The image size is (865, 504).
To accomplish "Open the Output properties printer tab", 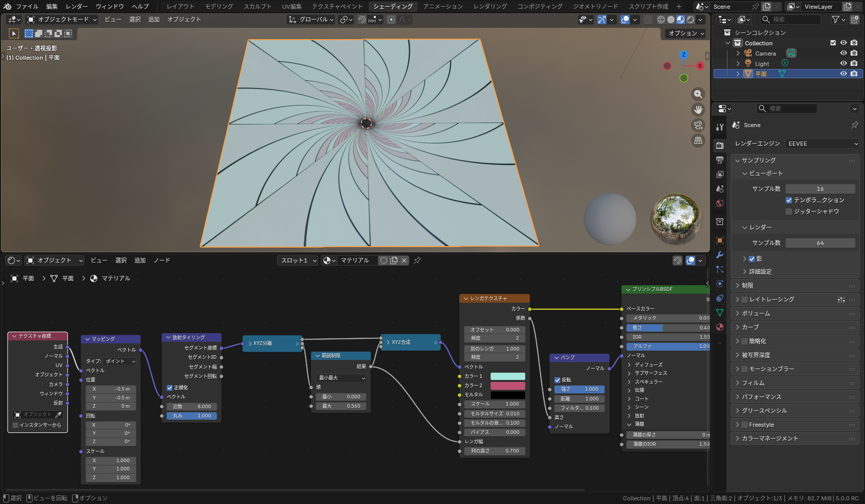I will pyautogui.click(x=720, y=160).
